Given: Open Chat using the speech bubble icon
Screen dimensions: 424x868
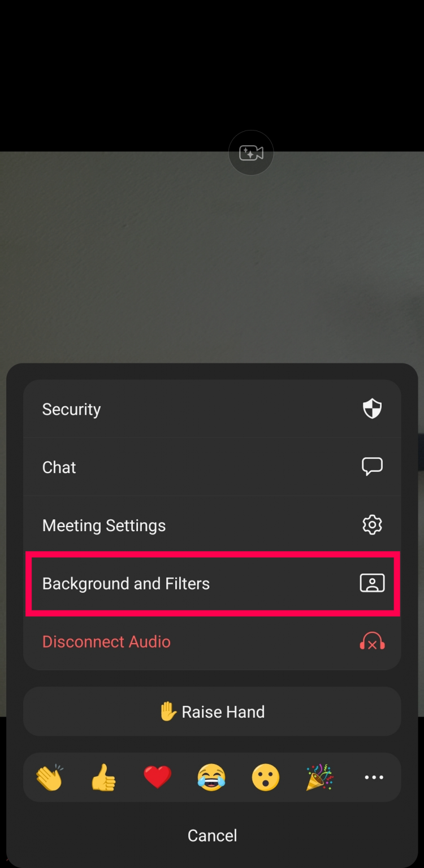Looking at the screenshot, I should click(x=373, y=466).
